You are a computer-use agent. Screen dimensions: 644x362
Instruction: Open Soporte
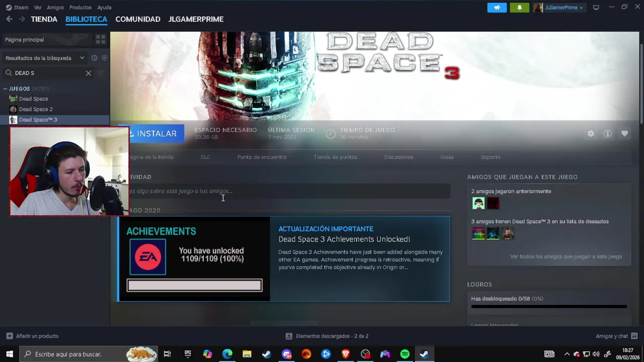tap(491, 157)
